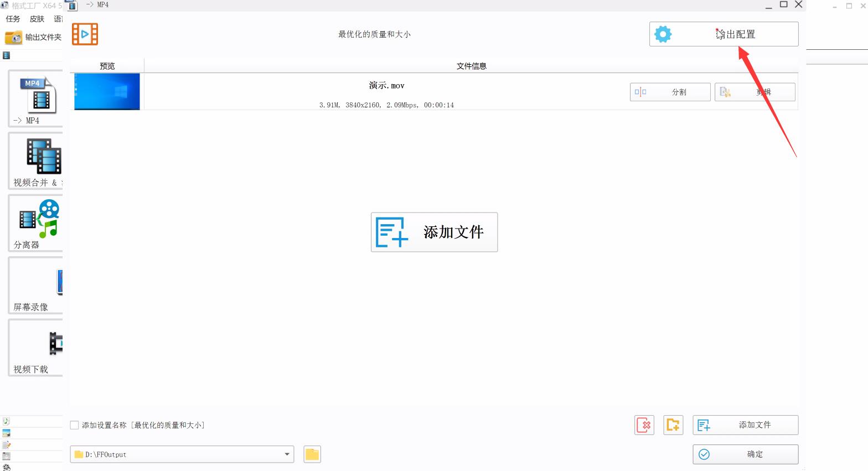Click the file details text 3.91M, 3840x2160

coord(386,105)
